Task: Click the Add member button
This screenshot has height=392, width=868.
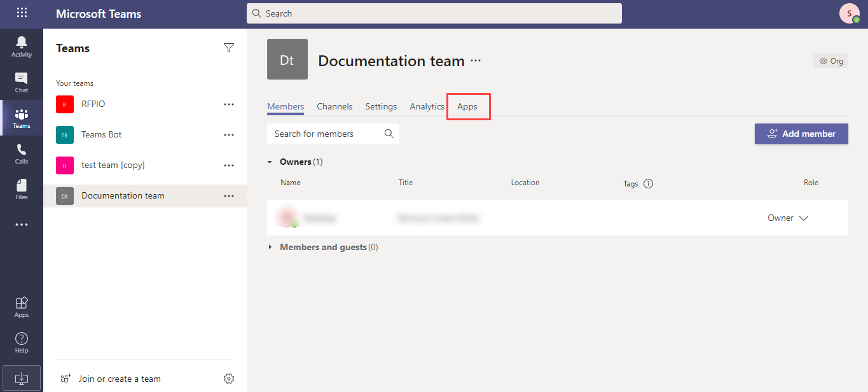Action: (x=801, y=134)
